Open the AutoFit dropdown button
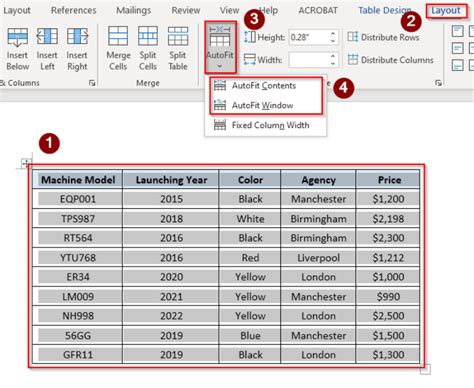The image size is (474, 388). pyautogui.click(x=220, y=47)
